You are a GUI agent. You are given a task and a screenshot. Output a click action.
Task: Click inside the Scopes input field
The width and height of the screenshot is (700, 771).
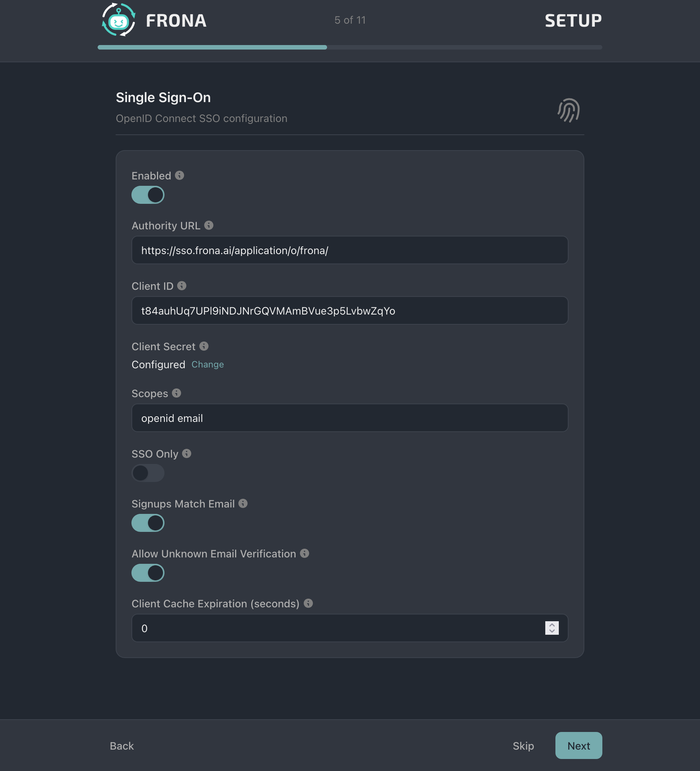349,418
